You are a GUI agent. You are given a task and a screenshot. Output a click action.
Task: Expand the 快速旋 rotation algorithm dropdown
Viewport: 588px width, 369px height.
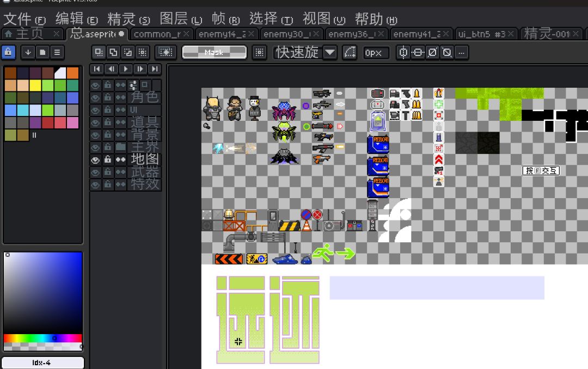click(330, 52)
